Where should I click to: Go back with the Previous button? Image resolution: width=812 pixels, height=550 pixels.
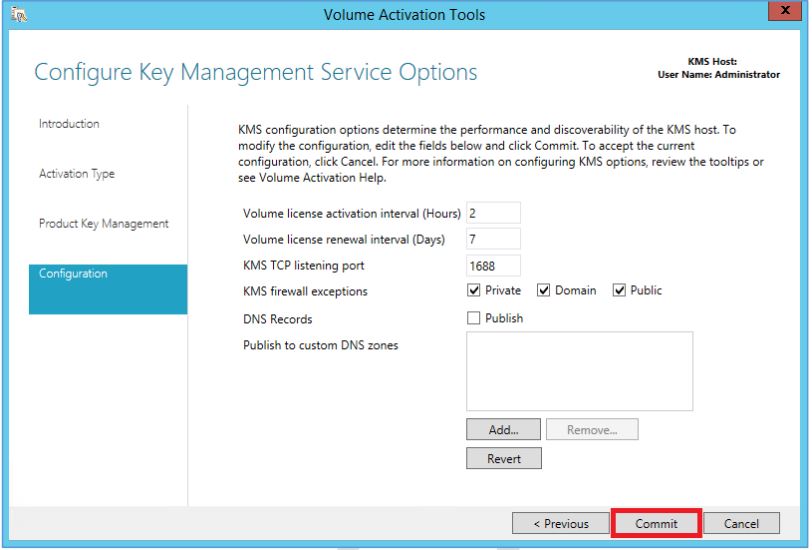pyautogui.click(x=560, y=524)
